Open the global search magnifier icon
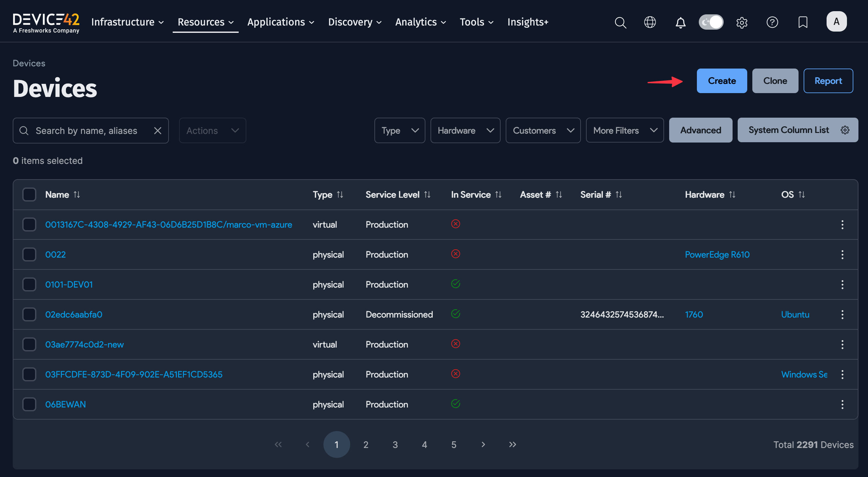This screenshot has height=477, width=868. tap(620, 22)
